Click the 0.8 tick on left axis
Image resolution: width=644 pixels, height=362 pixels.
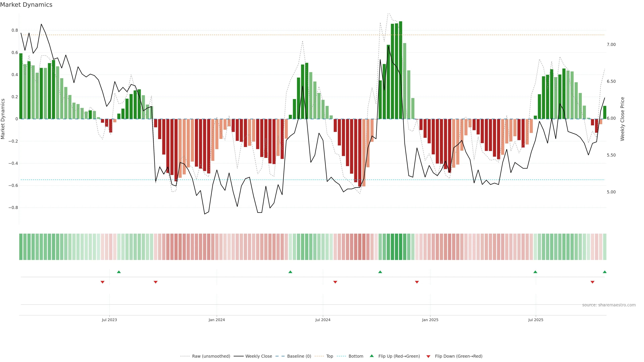(15, 30)
